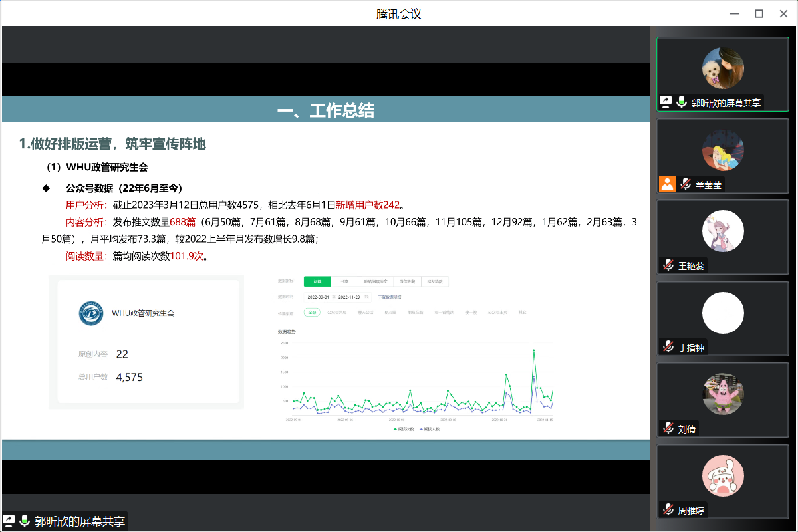Screen dimensions: 798x532
Task: Click the 全部 filter pill in shared slide
Action: [312, 312]
